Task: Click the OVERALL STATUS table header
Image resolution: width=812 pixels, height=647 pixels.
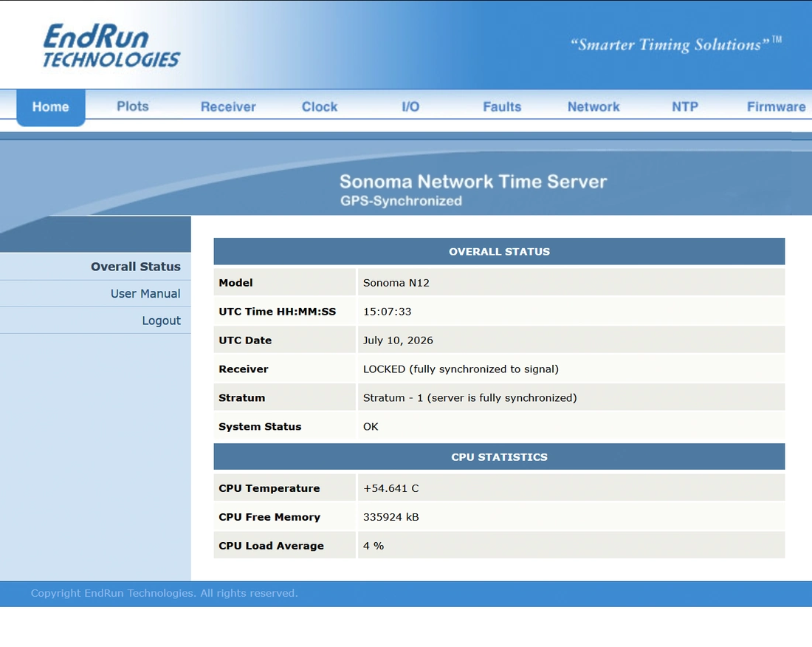Action: (499, 252)
